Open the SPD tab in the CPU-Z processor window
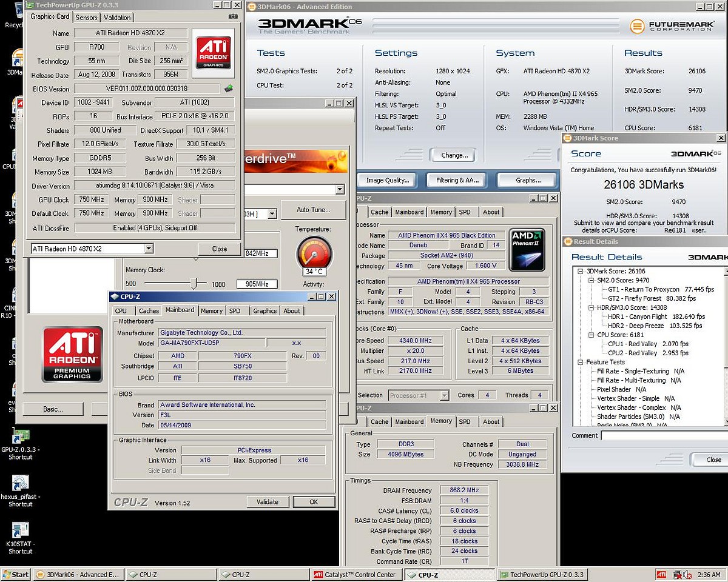This screenshot has height=582, width=728. (465, 212)
